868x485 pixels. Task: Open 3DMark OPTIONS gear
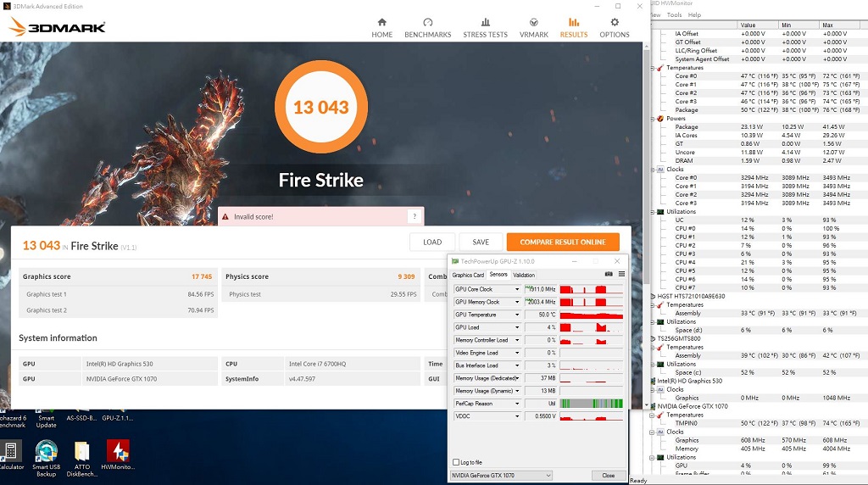[x=615, y=28]
